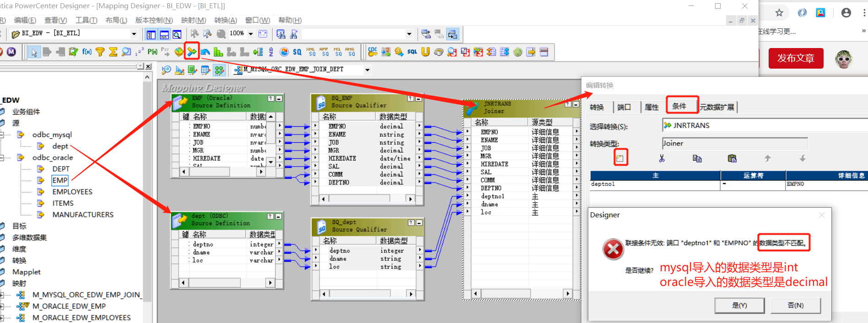Click the JNRTRANS Joiner horizontal scrollbar thumb

tap(505, 293)
